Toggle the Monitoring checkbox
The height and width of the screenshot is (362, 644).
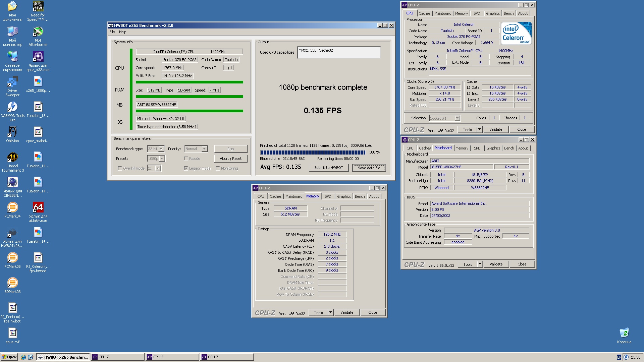click(x=218, y=168)
